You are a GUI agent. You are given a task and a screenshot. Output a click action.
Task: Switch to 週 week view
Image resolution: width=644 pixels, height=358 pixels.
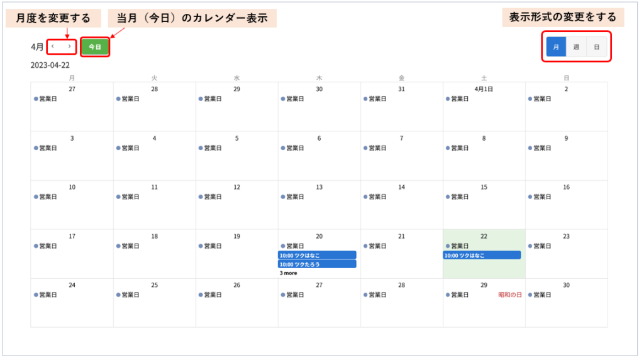[x=576, y=47]
